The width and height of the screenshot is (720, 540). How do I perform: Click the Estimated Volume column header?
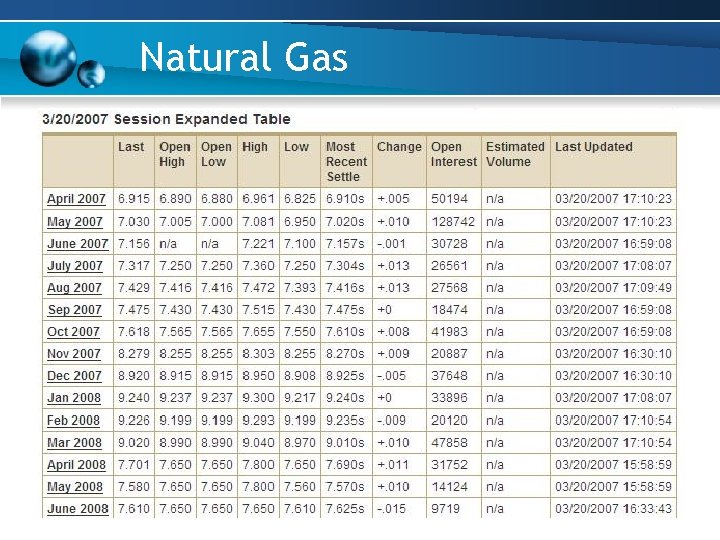[515, 154]
